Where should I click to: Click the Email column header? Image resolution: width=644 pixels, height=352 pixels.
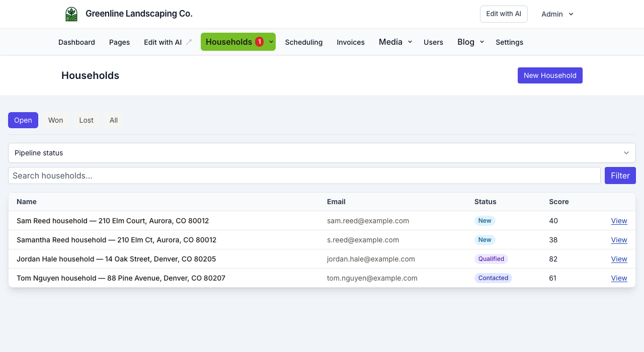[x=336, y=202]
